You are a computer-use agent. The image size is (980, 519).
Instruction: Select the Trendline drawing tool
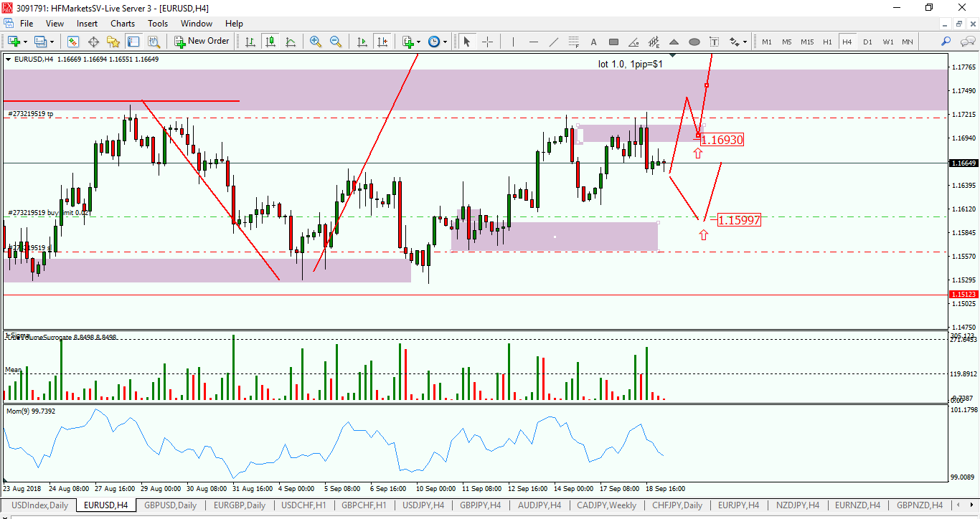[x=554, y=42]
